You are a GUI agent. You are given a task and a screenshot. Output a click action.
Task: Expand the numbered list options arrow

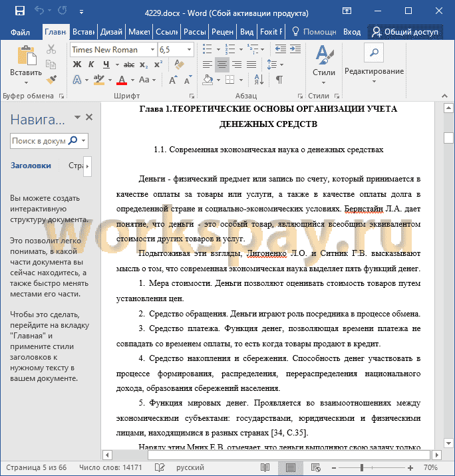tap(241, 49)
